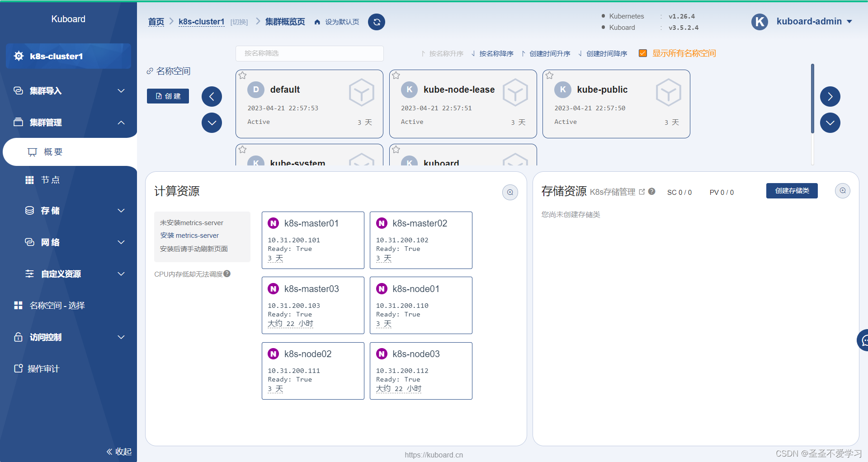Viewport: 868px width, 462px height.
Task: Open external link icon beside K8s存储管理
Action: (x=642, y=192)
